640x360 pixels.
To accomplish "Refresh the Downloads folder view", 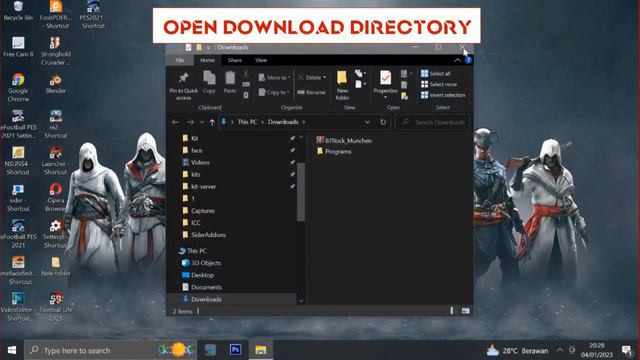I will point(383,122).
